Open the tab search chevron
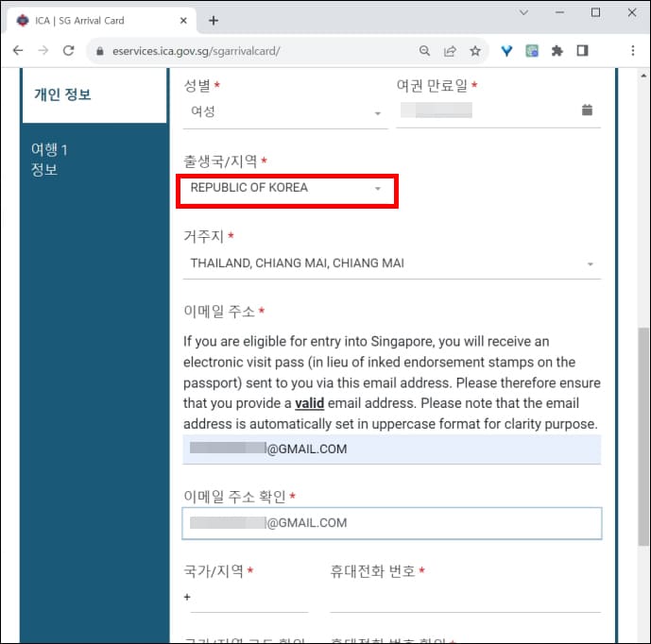Image resolution: width=651 pixels, height=644 pixels. [x=523, y=12]
